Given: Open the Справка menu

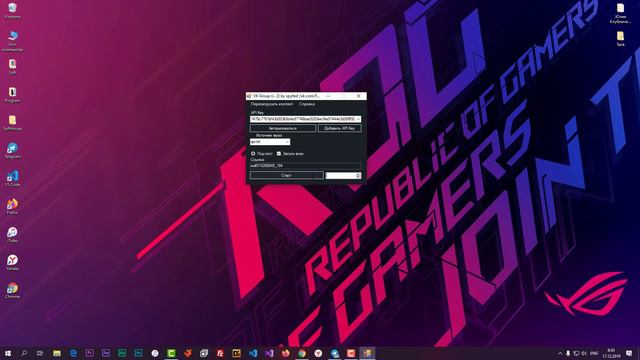Looking at the screenshot, I should (x=307, y=104).
